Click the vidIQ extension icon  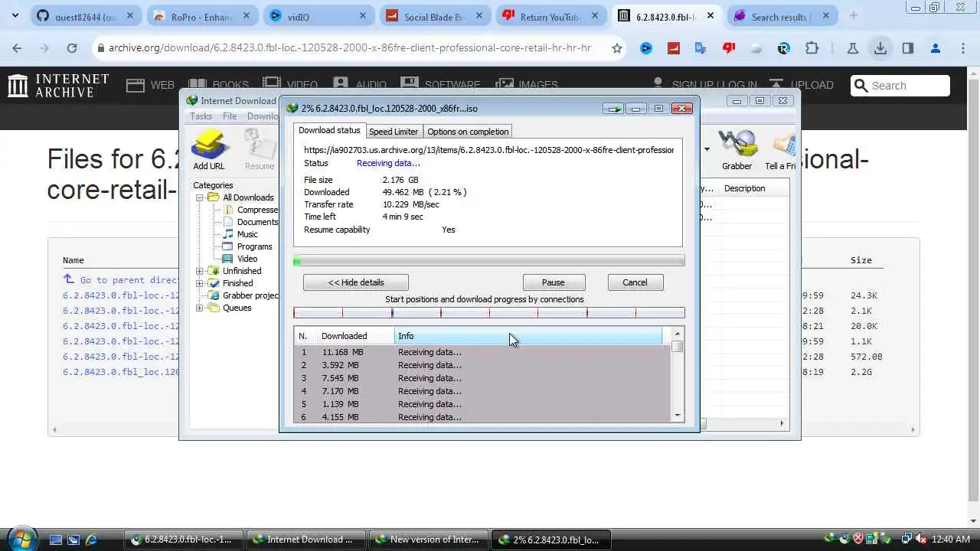point(646,48)
